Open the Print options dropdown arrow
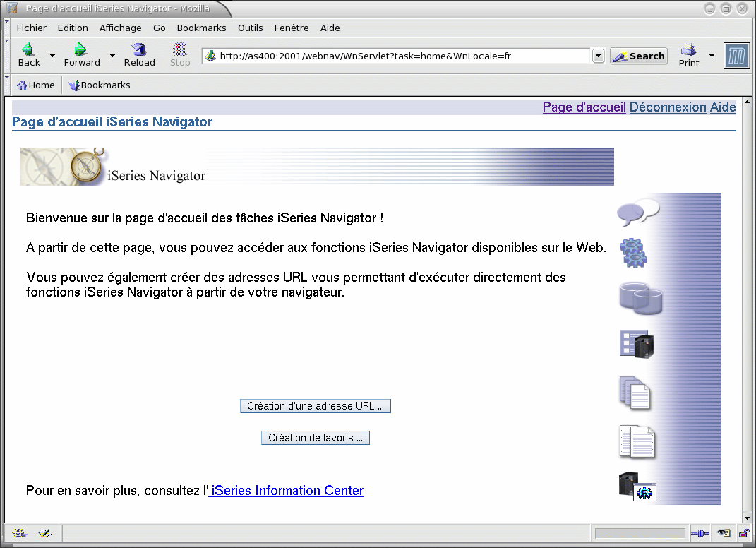This screenshot has height=548, width=756. [x=712, y=56]
